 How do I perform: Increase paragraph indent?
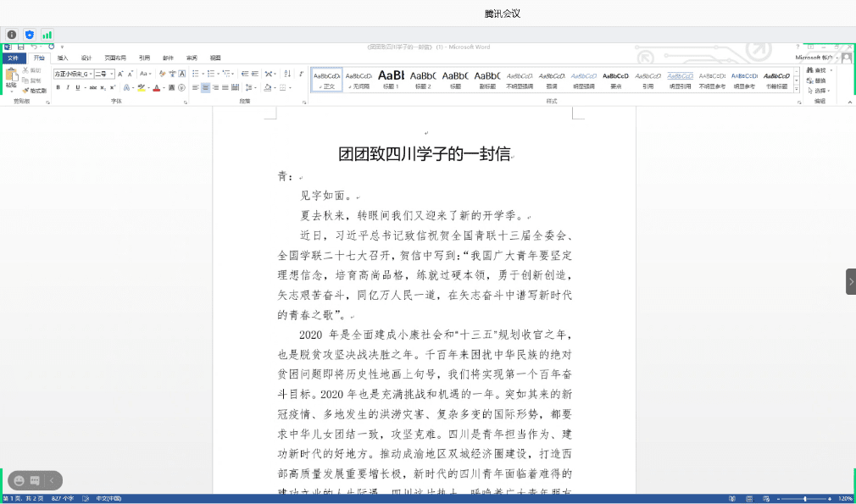click(x=254, y=74)
